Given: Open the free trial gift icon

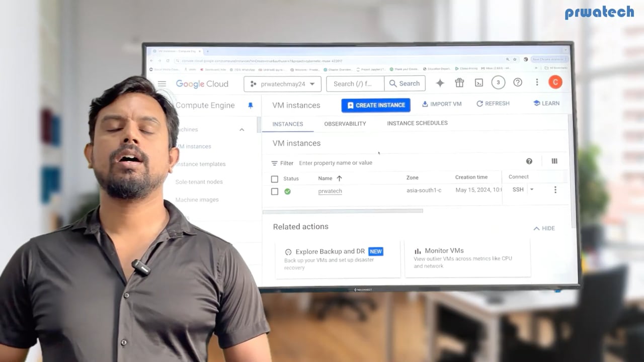Looking at the screenshot, I should tap(459, 83).
